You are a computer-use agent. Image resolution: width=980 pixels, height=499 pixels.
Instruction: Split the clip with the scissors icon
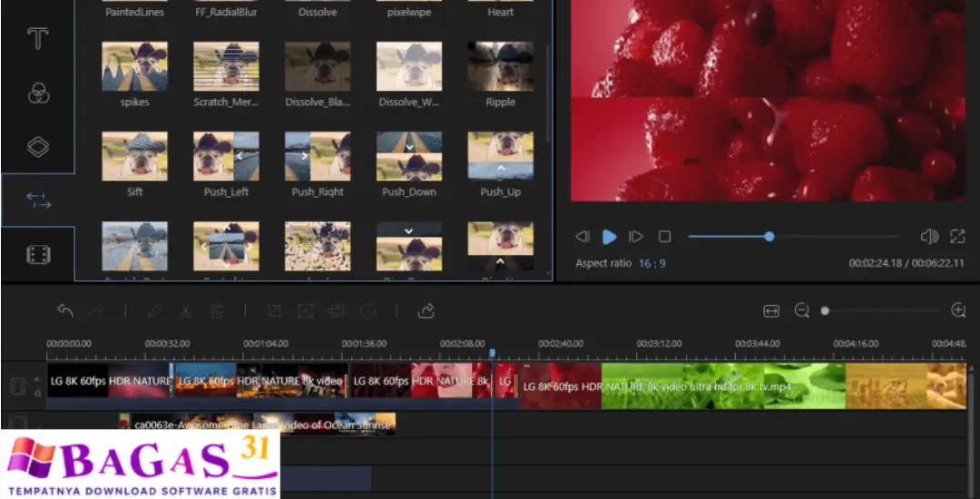click(185, 310)
